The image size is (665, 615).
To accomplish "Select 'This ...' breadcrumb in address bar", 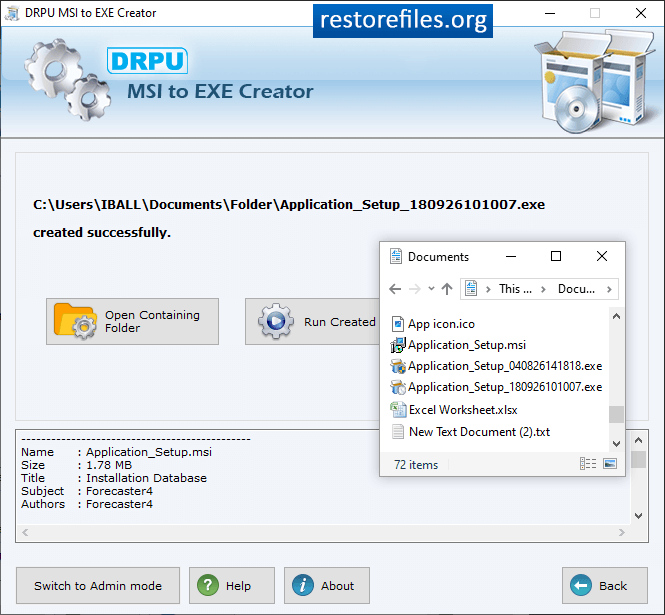I will [x=515, y=289].
